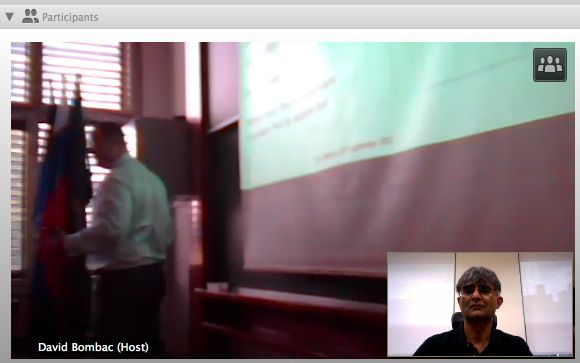Select the Participants panel title text
Screen dimensions: 580x363
point(70,17)
